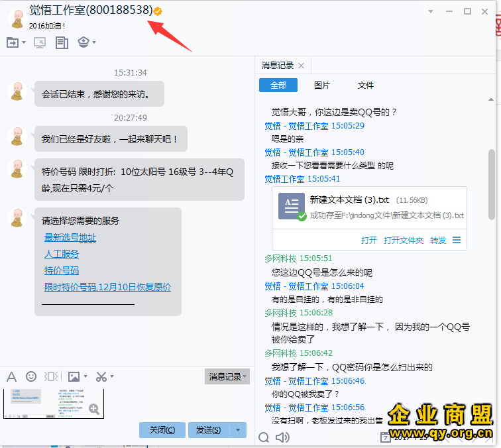Open the emoji picker
Viewport: 501px width, 448px height.
[31, 376]
